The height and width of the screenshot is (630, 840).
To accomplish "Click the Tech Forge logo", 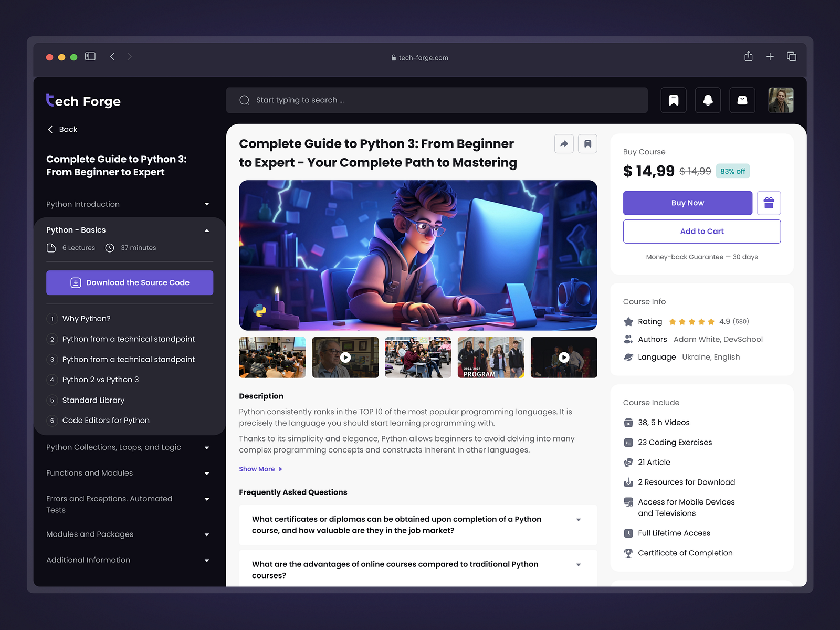I will pyautogui.click(x=83, y=101).
